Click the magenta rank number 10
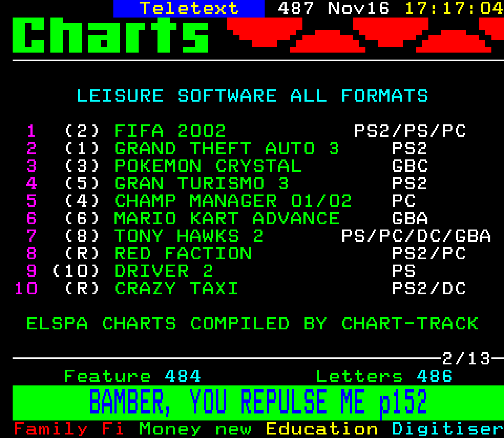The height and width of the screenshot is (438, 504). pyautogui.click(x=26, y=289)
